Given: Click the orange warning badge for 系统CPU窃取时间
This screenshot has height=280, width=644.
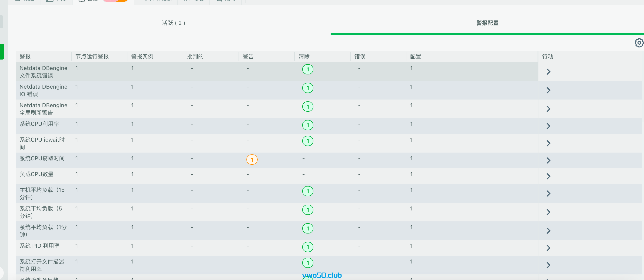Looking at the screenshot, I should [252, 159].
